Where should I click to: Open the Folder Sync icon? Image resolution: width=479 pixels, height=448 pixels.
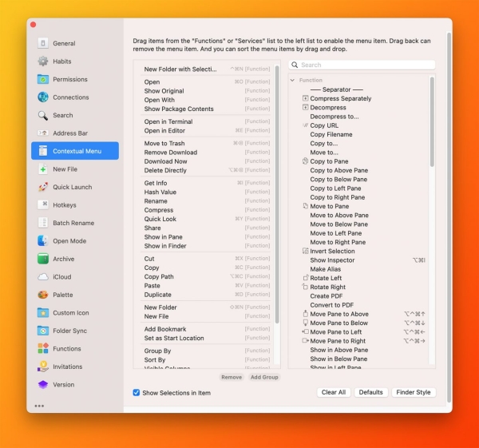pos(43,331)
